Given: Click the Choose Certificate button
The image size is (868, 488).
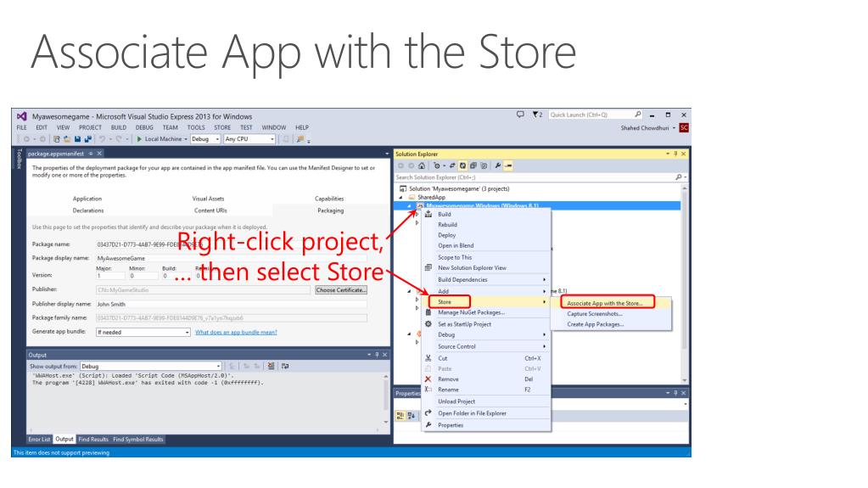Looking at the screenshot, I should click(x=341, y=289).
